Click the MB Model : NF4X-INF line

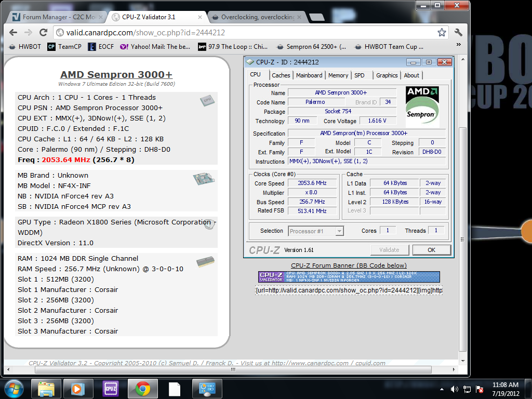54,186
